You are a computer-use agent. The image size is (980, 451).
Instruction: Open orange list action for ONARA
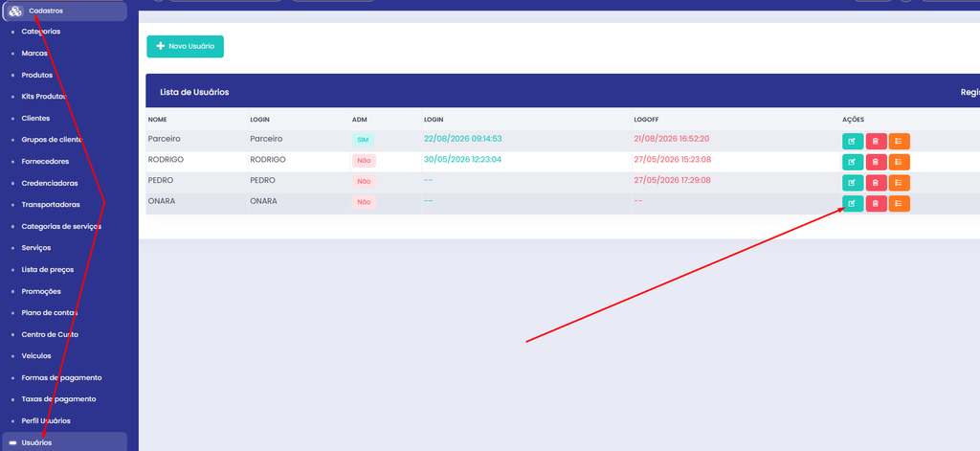tap(899, 203)
